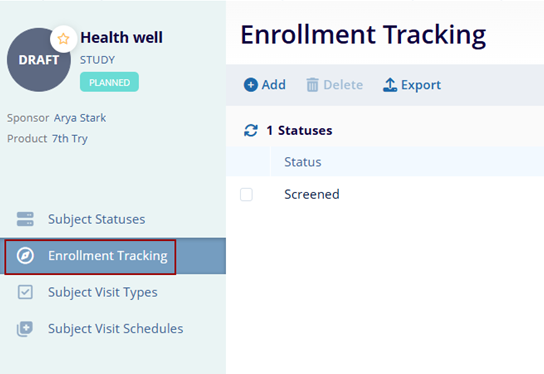Click the Delete button label
The height and width of the screenshot is (374, 544).
click(x=343, y=85)
